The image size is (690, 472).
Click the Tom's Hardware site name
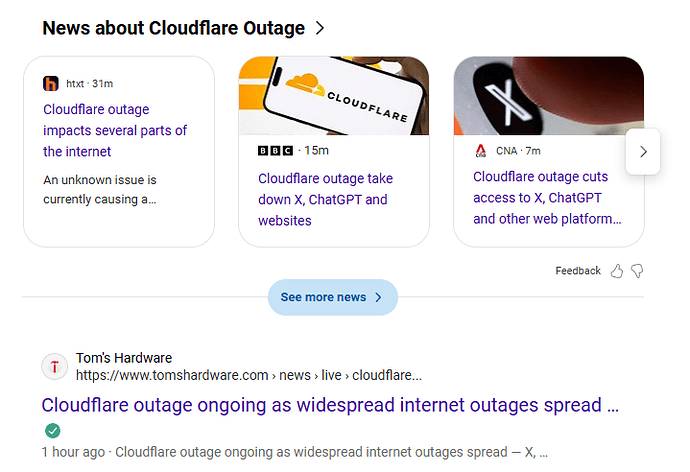[124, 358]
